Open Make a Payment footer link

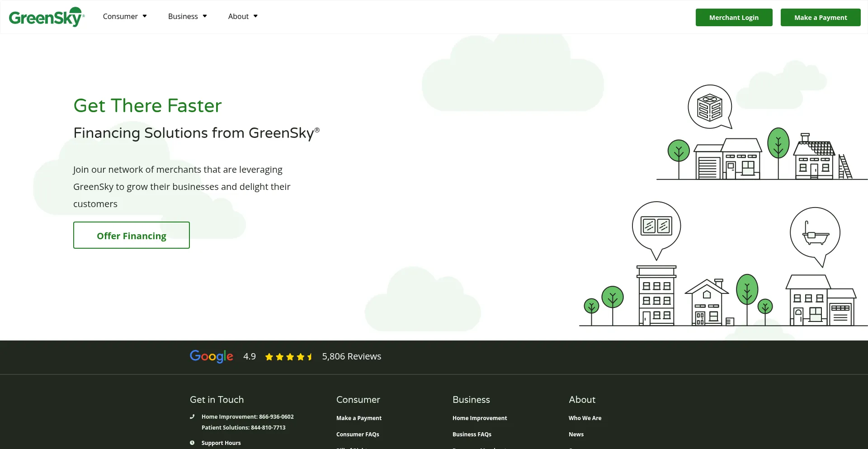(359, 418)
